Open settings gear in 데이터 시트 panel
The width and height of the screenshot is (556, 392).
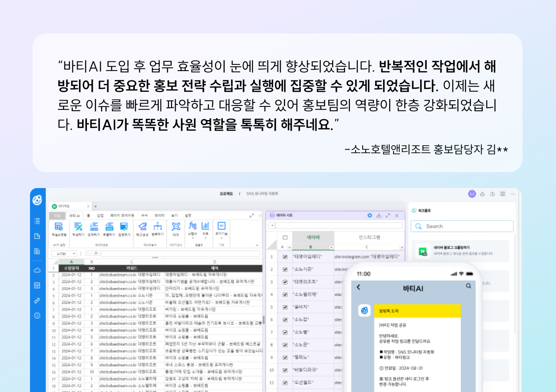click(x=370, y=215)
